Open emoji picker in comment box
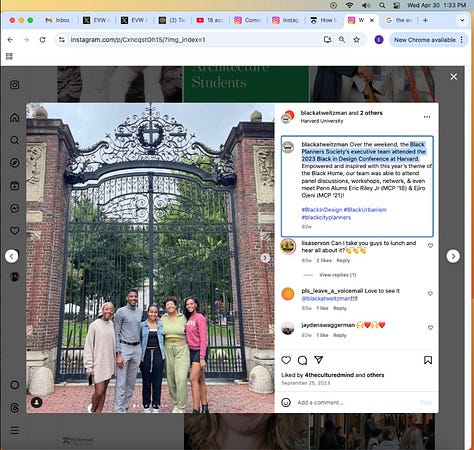Screen dimensions: 474x450 pos(286,402)
